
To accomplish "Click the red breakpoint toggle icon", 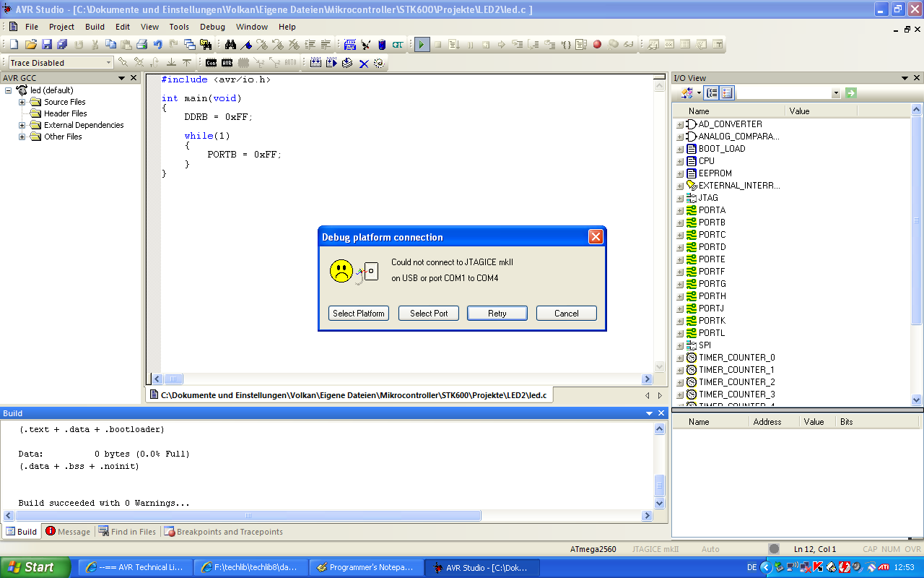I will point(597,45).
